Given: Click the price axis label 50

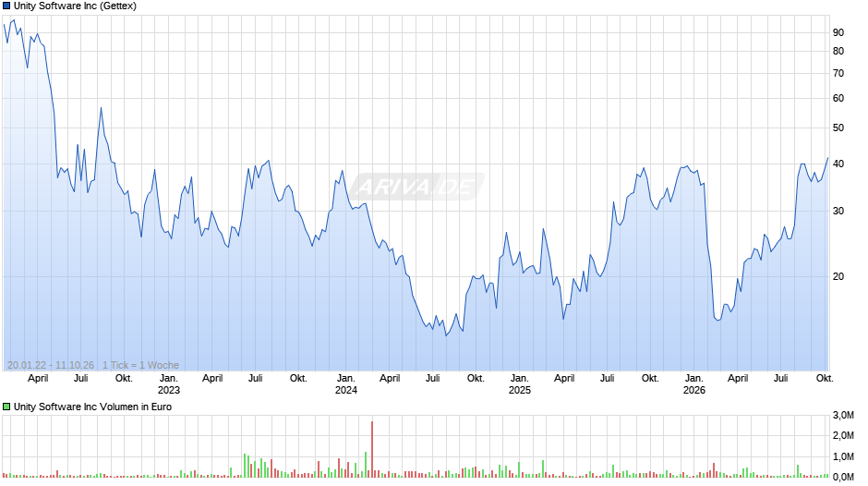Looking at the screenshot, I should [838, 128].
